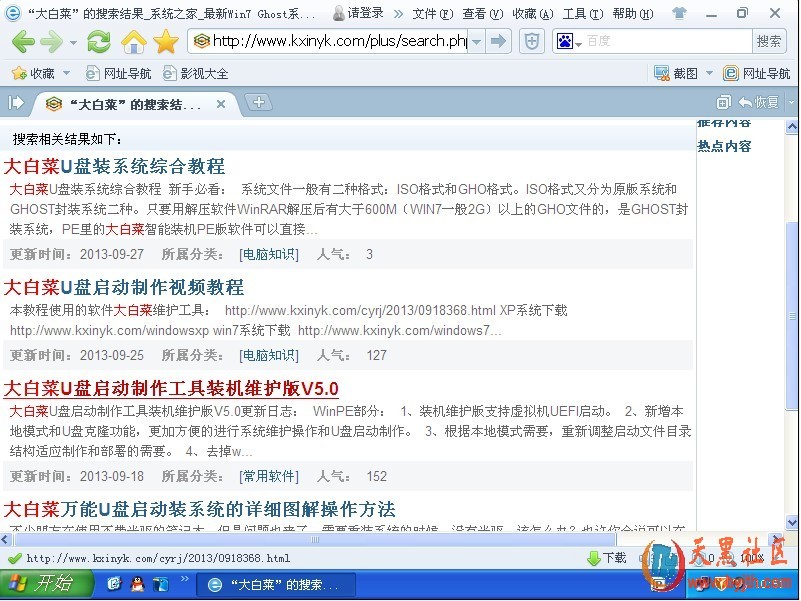This screenshot has width=801, height=601.
Task: Close the 大白菜 search results tab
Action: [221, 104]
